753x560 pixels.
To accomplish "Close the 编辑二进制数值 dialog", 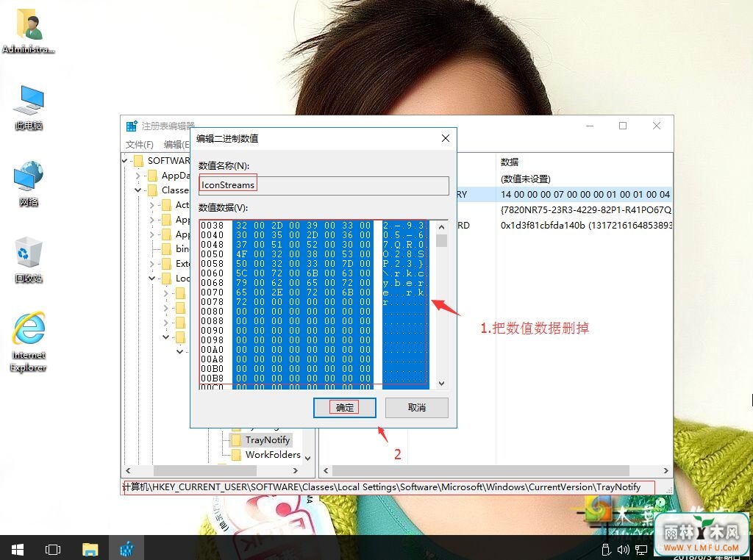I will (445, 138).
